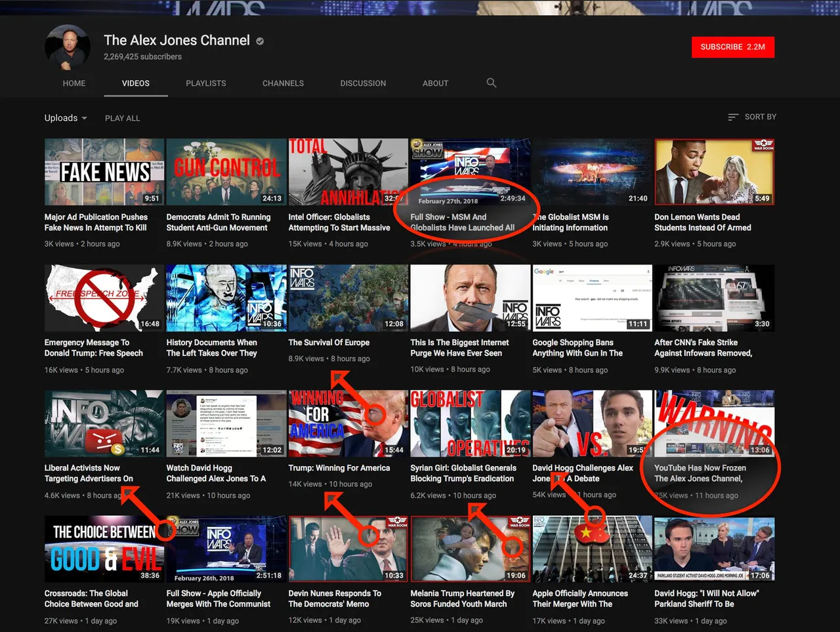Open title Trump: Winning For America
This screenshot has height=632, width=840.
point(339,468)
